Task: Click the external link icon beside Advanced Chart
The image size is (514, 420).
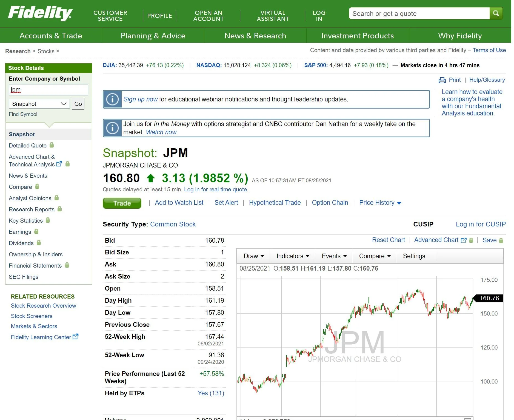Action: [463, 240]
